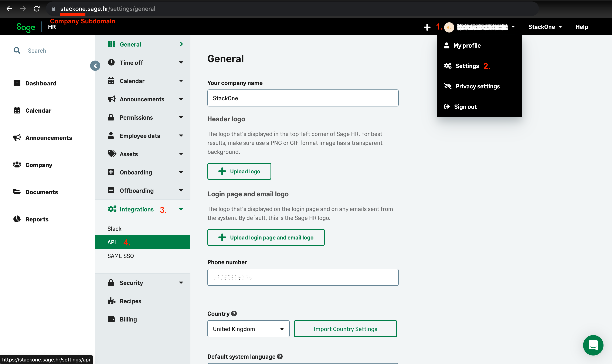Screen dimensions: 612x364
Task: Expand the Permissions settings section
Action: point(181,117)
